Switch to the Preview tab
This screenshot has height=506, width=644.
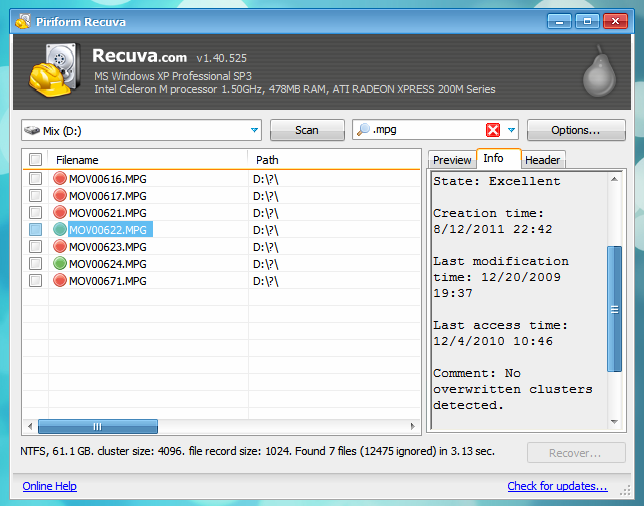click(x=452, y=160)
